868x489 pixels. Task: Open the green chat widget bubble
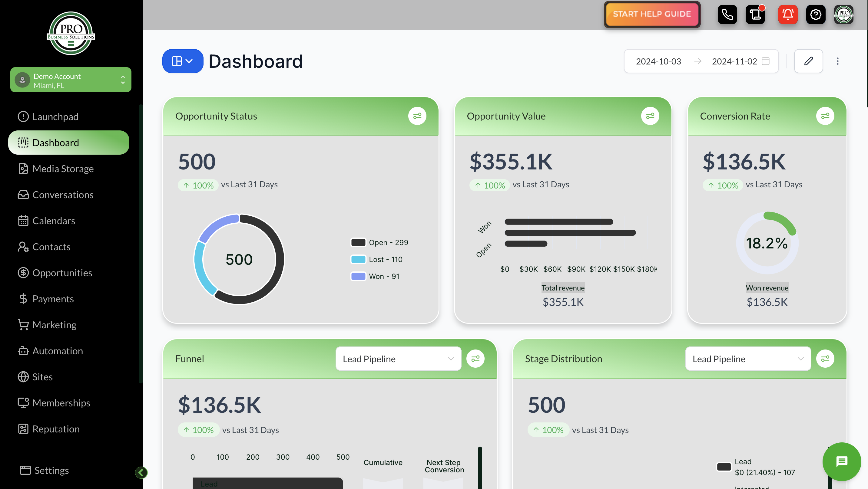[x=841, y=461]
